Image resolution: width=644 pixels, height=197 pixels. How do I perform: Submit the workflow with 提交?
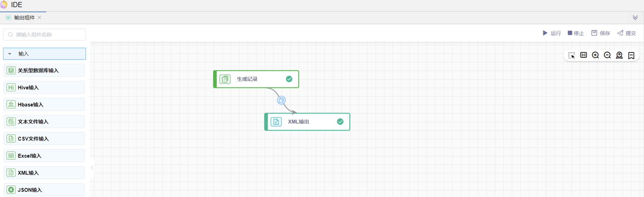[627, 33]
